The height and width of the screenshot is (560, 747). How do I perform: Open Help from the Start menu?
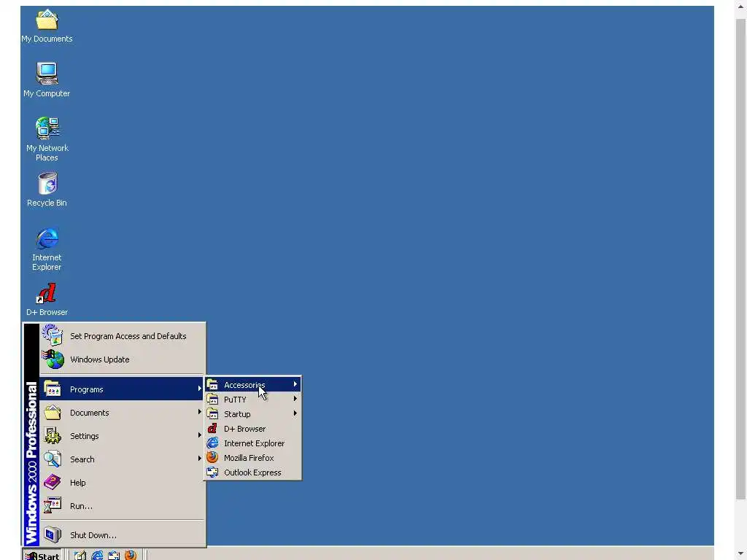(123, 483)
